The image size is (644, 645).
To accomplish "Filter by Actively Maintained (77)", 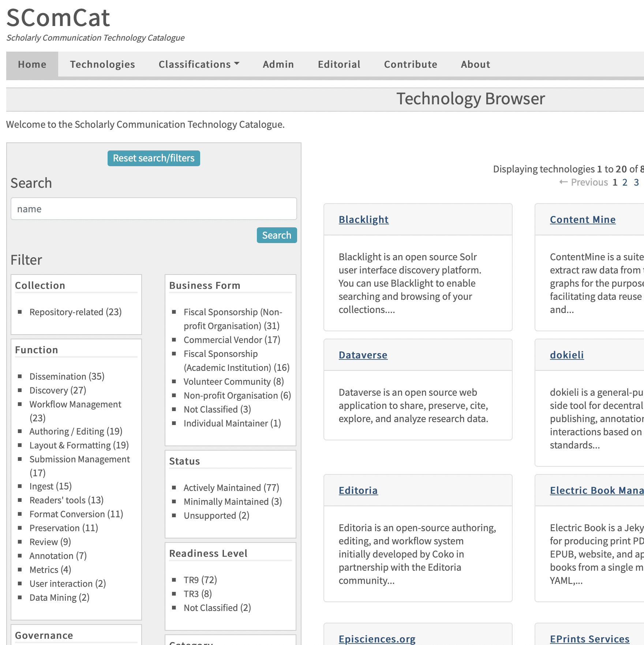I will [x=231, y=488].
